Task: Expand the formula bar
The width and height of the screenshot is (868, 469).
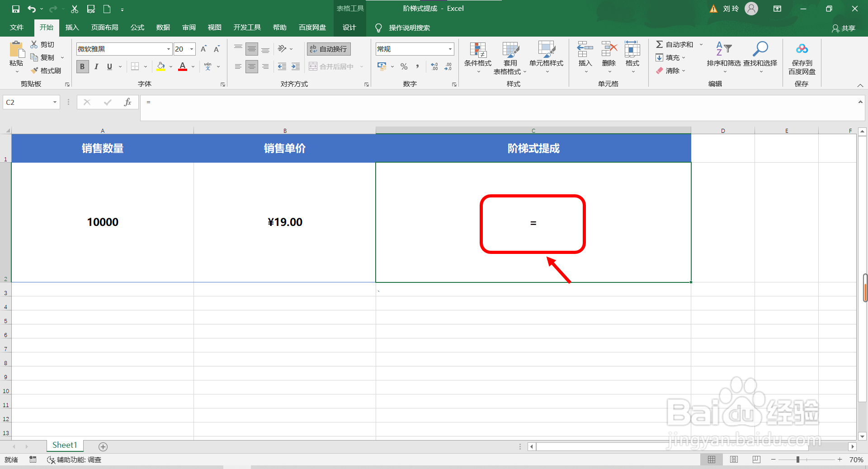Action: click(x=860, y=102)
